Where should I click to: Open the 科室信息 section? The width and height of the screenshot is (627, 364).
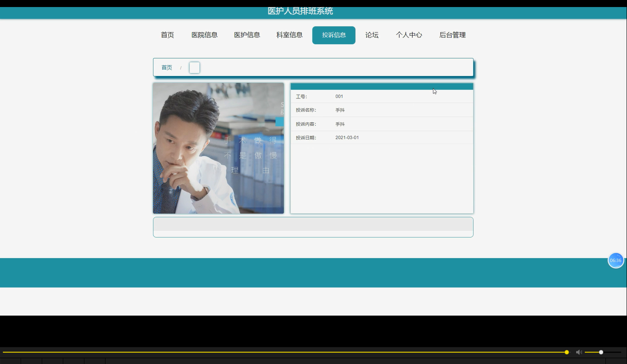(x=289, y=35)
